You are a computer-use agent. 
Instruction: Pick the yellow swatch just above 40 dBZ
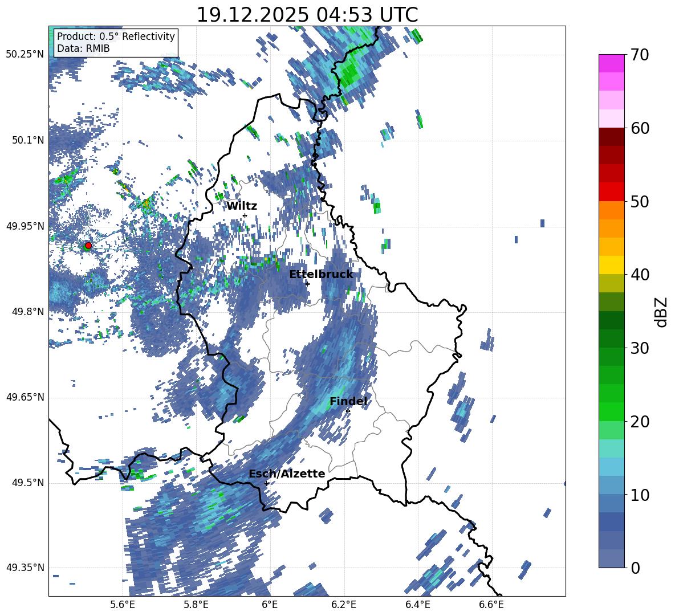pyautogui.click(x=611, y=265)
